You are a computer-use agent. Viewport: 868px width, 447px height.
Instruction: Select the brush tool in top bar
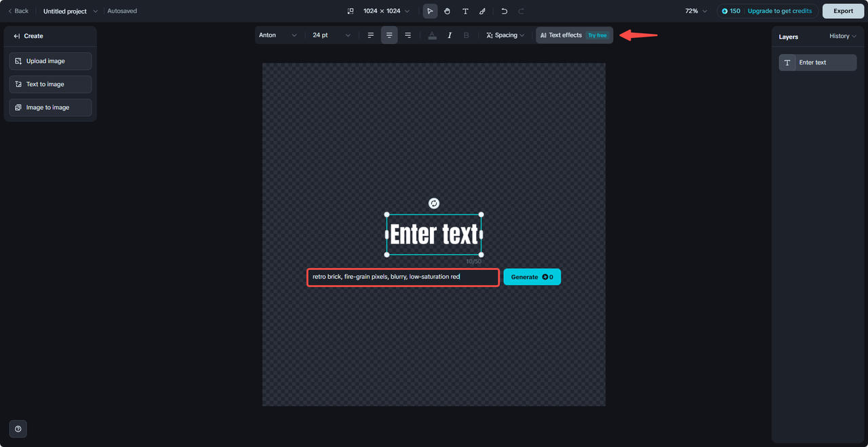click(482, 11)
